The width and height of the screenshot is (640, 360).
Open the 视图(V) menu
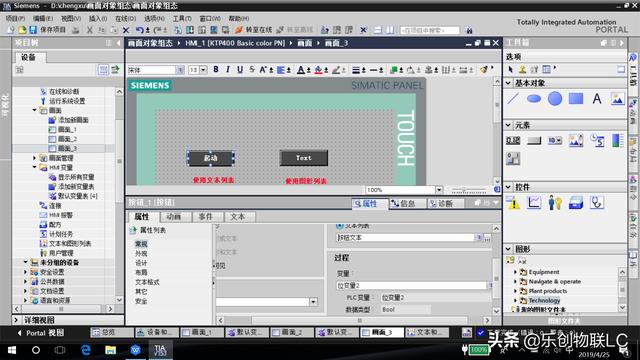71,18
